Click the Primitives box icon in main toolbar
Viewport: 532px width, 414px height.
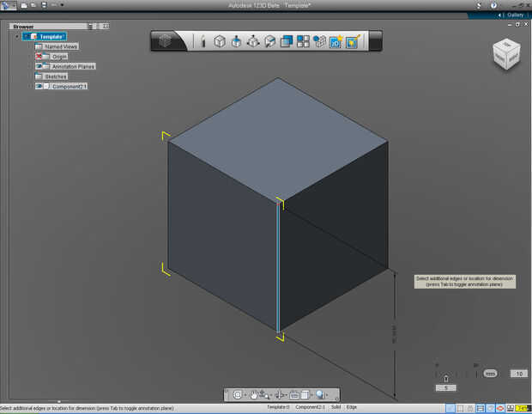click(220, 40)
